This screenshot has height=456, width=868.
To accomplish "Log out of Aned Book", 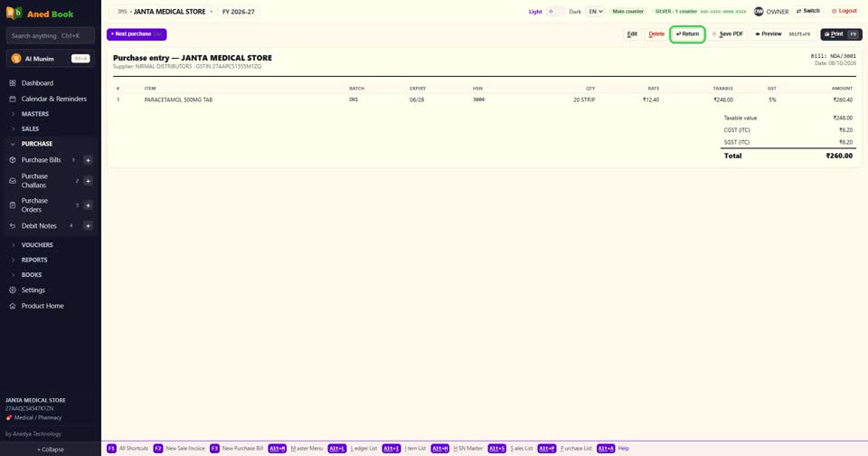I will coord(844,11).
